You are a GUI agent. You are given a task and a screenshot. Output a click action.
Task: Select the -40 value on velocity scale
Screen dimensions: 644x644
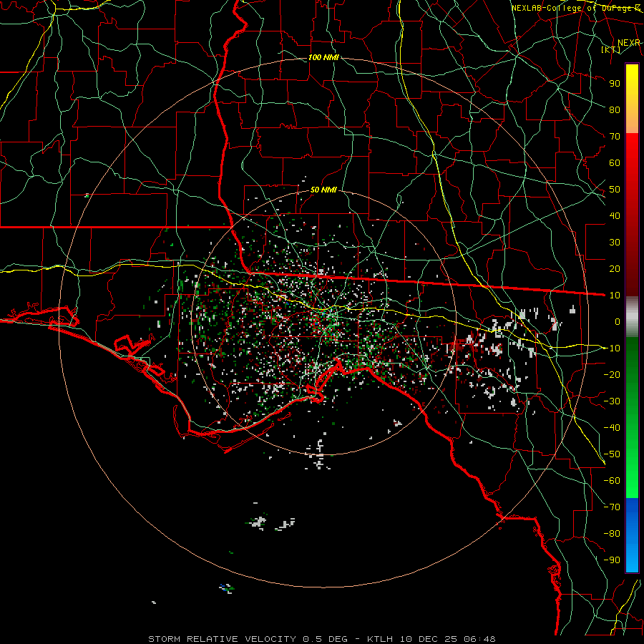tap(612, 428)
